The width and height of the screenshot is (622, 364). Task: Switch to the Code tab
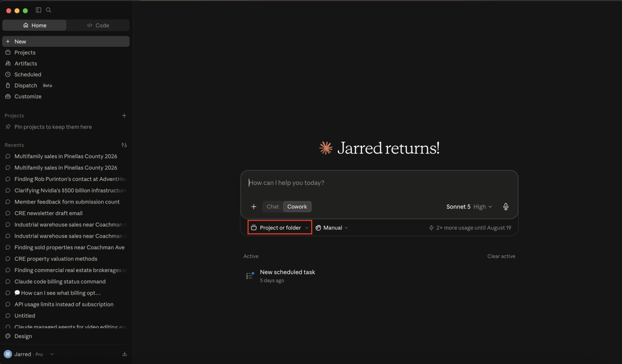coord(98,25)
